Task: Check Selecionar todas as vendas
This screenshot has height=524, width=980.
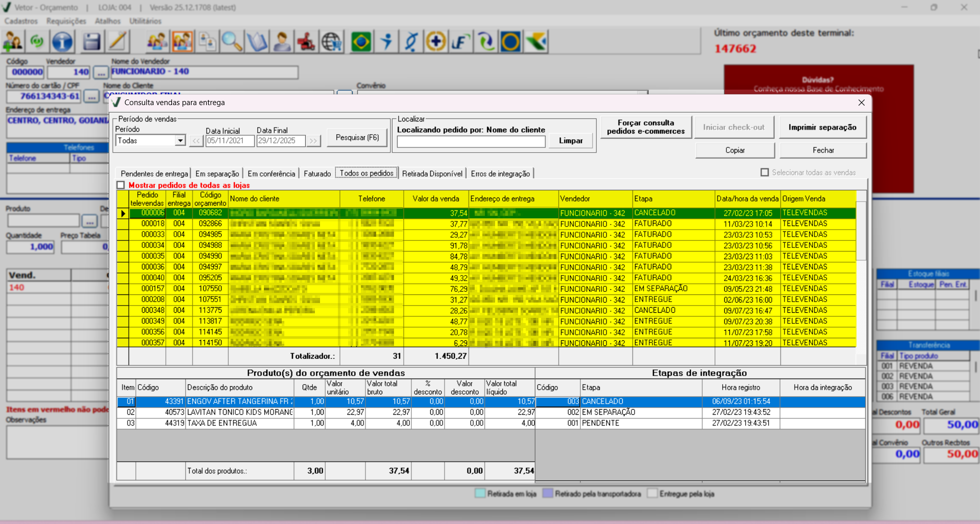Action: [x=765, y=172]
